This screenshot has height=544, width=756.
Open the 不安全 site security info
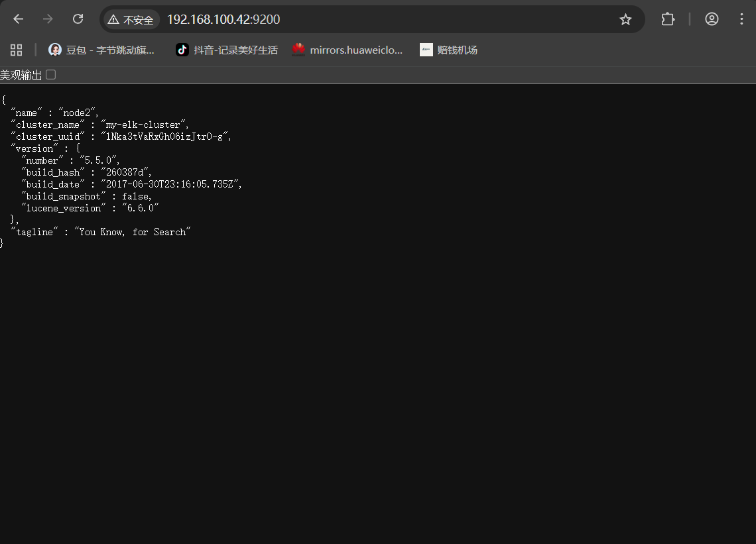click(131, 20)
